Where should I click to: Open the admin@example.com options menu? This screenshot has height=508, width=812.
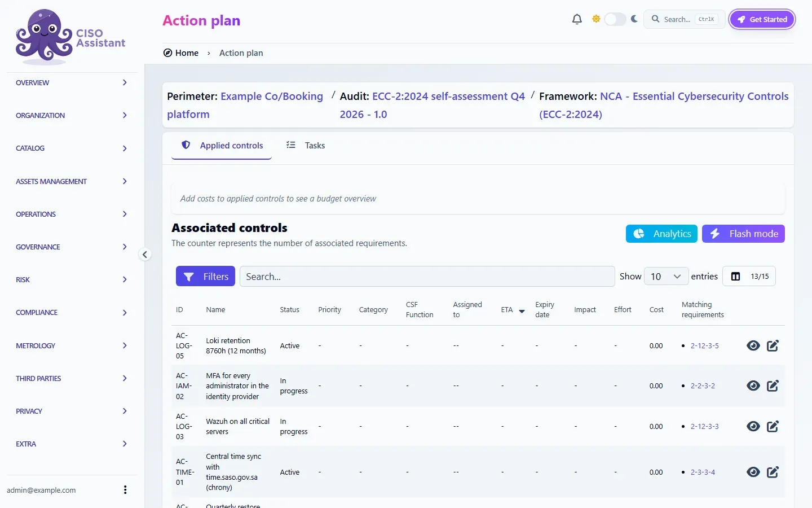(125, 490)
